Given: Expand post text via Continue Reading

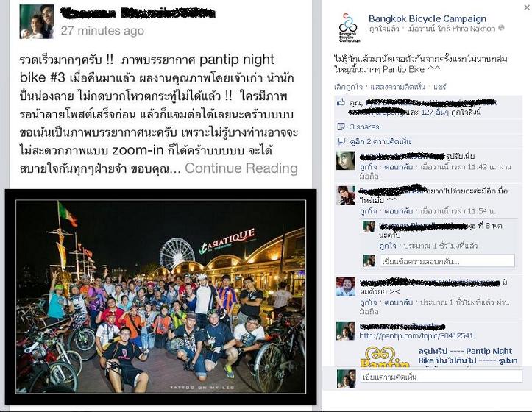Looking at the screenshot, I should (x=241, y=168).
